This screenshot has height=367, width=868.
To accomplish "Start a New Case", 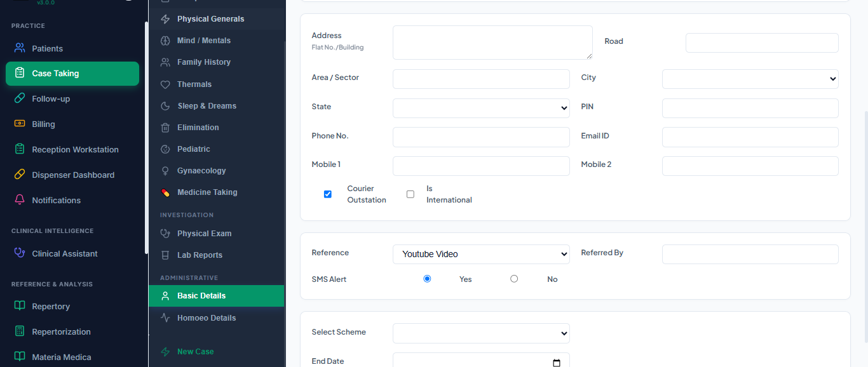I will point(216,352).
